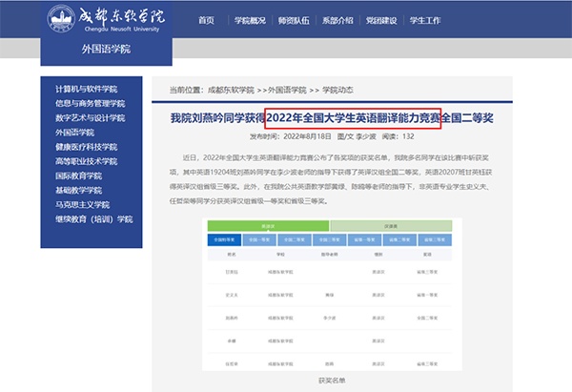Screen dimensions: 572x392
Task: Click the Chengdu Neusoft University logo emblem
Action: click(x=61, y=18)
